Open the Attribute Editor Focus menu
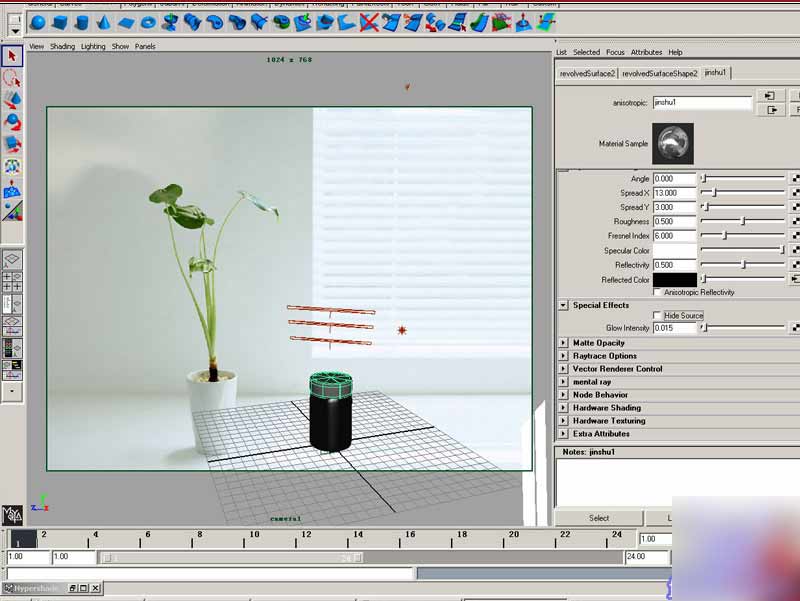800x601 pixels. [615, 52]
